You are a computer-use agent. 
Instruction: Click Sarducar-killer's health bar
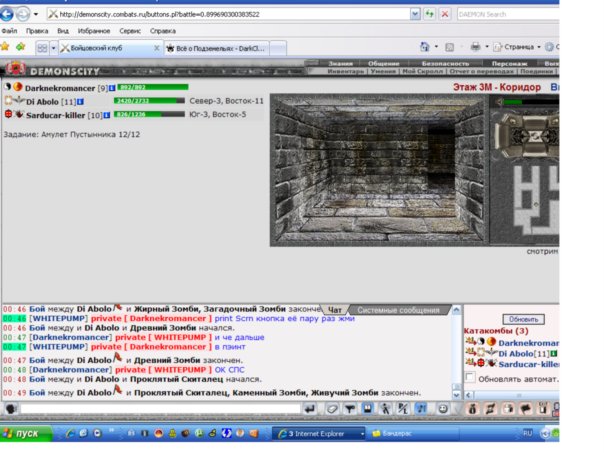click(x=149, y=114)
